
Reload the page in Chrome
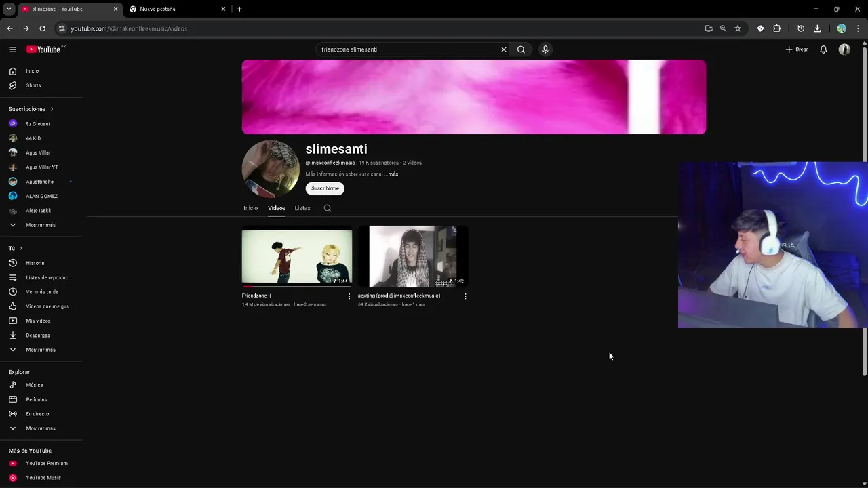tap(42, 28)
